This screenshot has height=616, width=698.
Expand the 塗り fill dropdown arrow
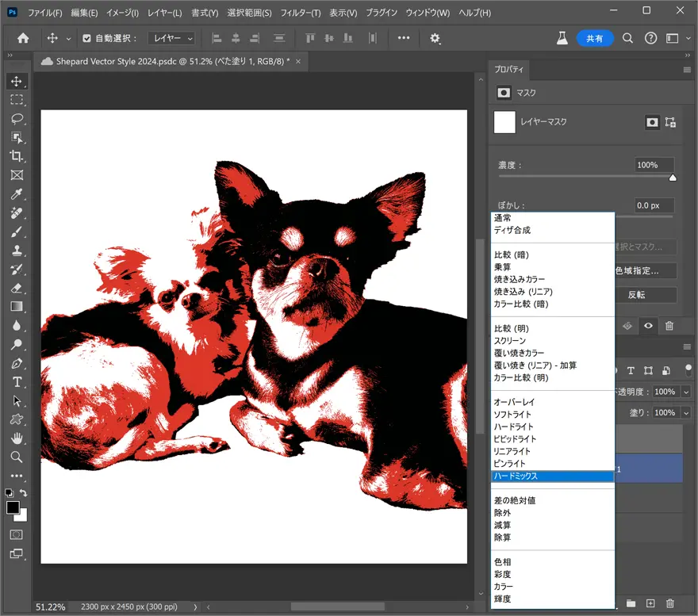point(685,413)
